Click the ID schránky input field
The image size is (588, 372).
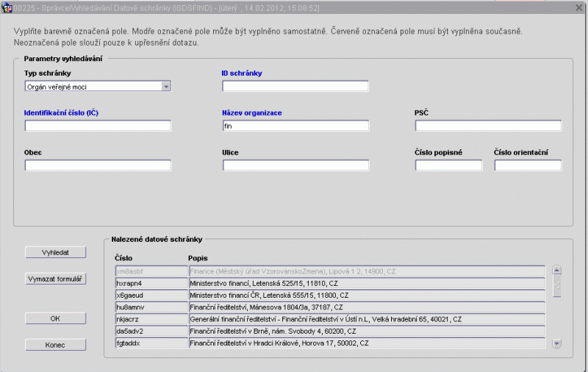[295, 86]
